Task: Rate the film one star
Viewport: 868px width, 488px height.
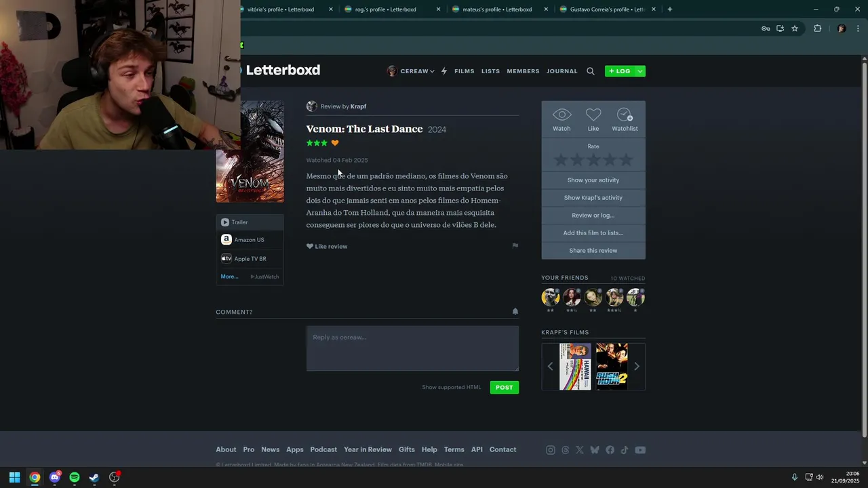Action: pos(560,161)
